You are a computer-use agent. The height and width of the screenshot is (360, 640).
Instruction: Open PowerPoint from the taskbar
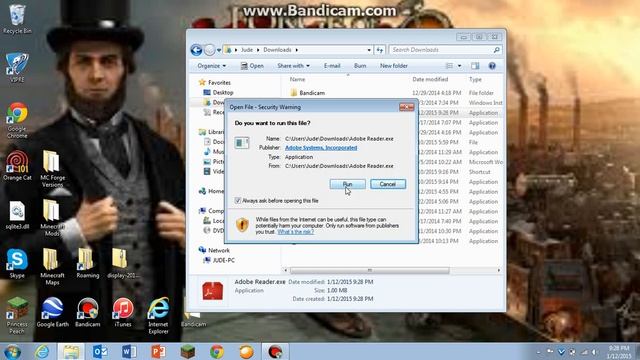coord(158,351)
